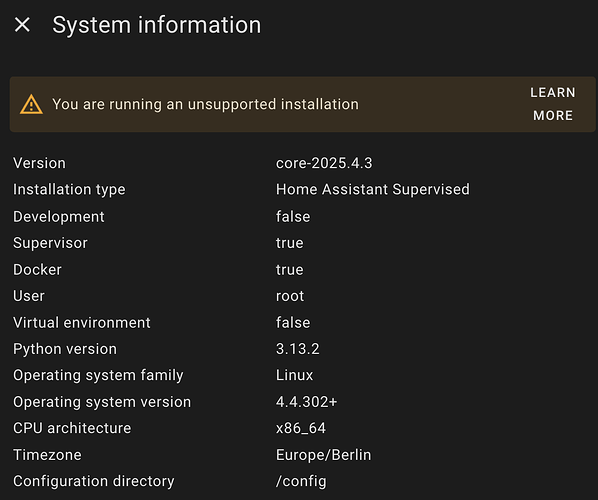Click the Operating system family Linux value
The width and height of the screenshot is (598, 500).
pyautogui.click(x=294, y=375)
